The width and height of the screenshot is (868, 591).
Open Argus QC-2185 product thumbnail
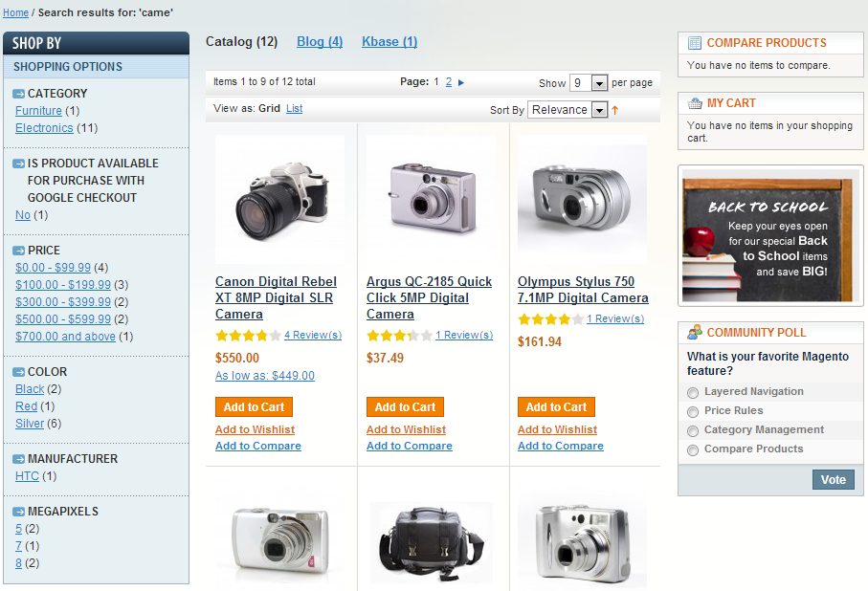[x=431, y=199]
